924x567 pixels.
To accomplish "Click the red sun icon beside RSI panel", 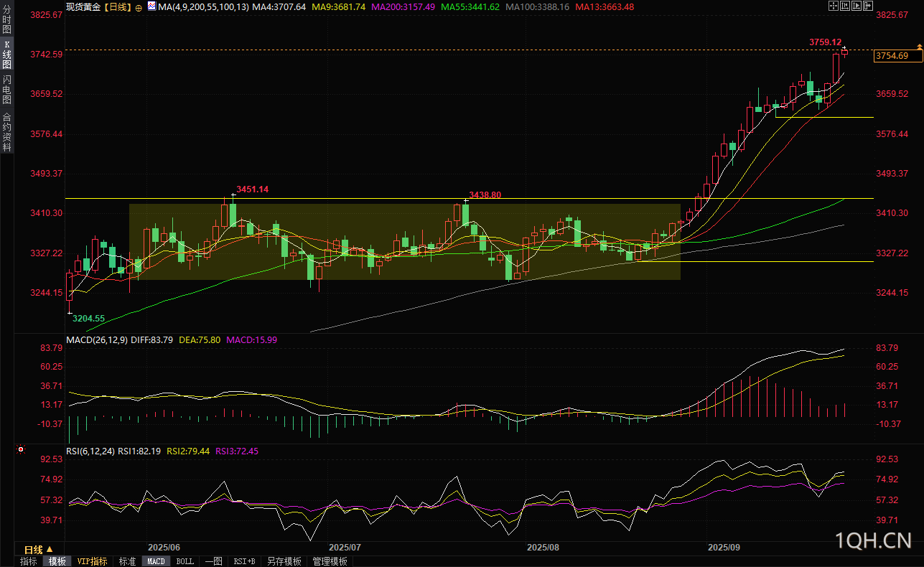I will pos(20,450).
